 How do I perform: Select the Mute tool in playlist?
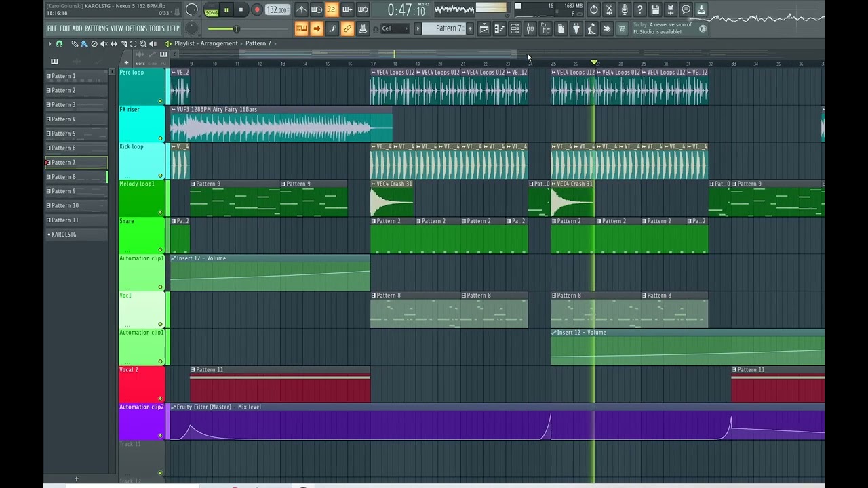104,44
